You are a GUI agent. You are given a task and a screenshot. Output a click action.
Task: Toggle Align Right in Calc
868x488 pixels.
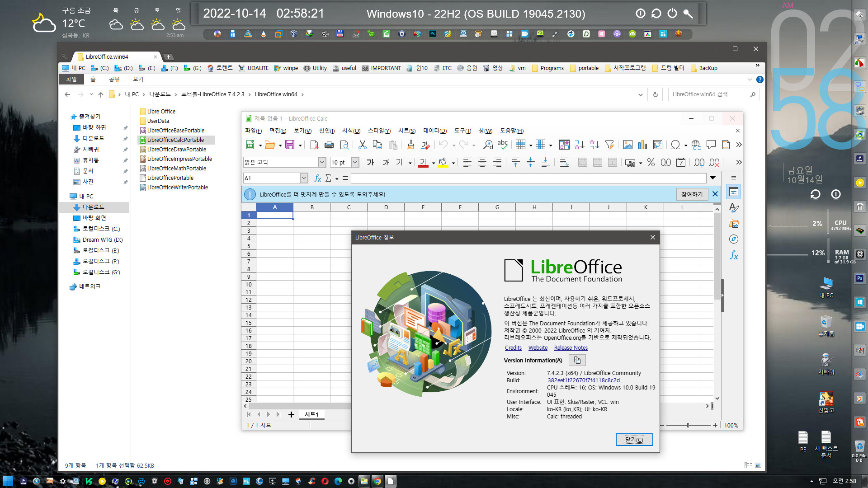point(497,162)
